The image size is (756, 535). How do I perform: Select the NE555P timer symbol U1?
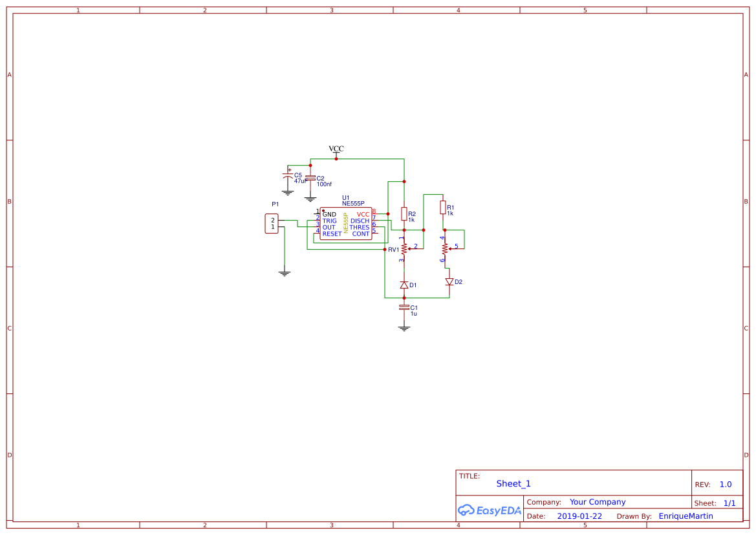point(347,222)
